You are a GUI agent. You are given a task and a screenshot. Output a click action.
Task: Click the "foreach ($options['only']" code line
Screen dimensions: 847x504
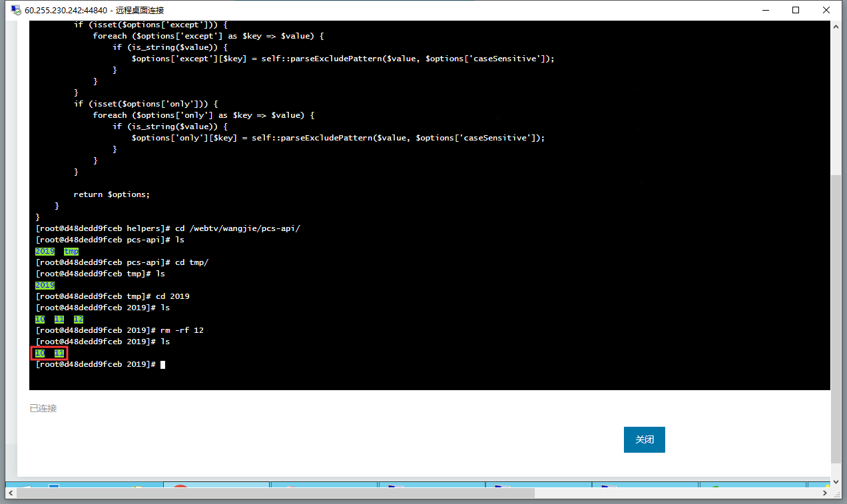(x=204, y=115)
